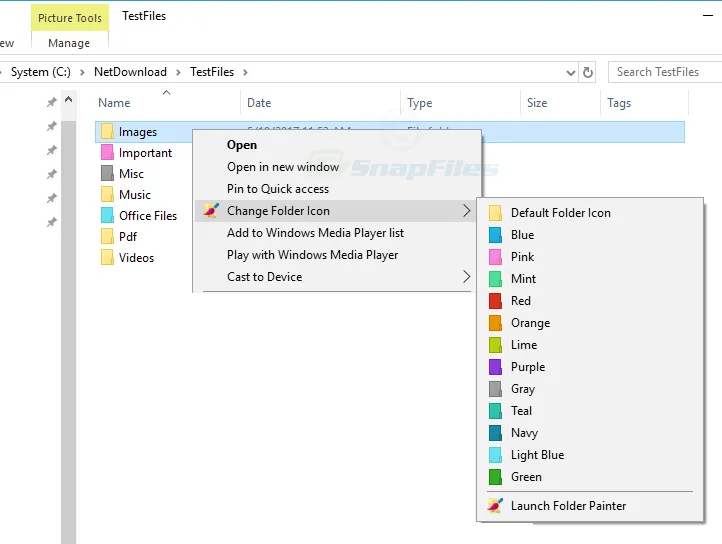This screenshot has width=722, height=544.
Task: Pick the Blue folder color swatch
Action: pyautogui.click(x=495, y=235)
